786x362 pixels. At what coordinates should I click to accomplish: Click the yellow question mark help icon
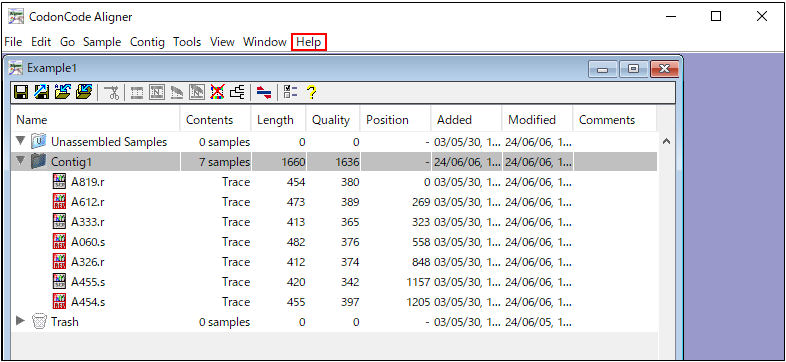[x=311, y=92]
